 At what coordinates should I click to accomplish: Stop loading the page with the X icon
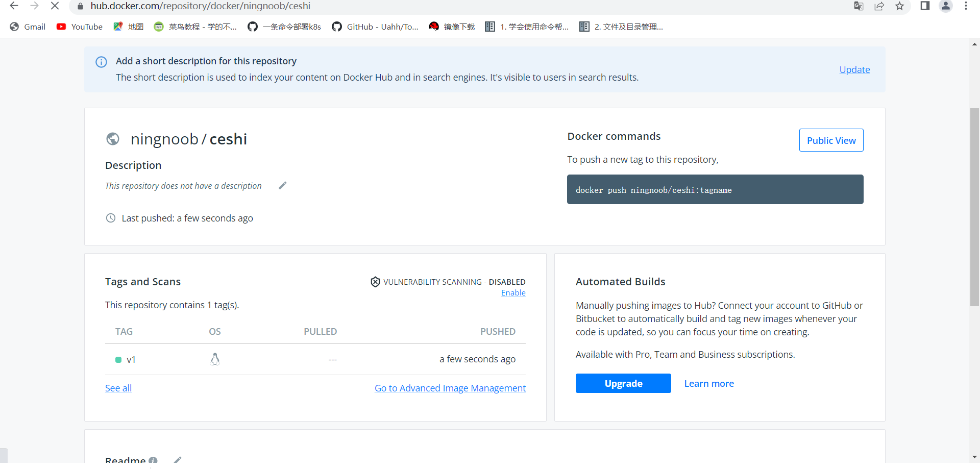(x=55, y=6)
